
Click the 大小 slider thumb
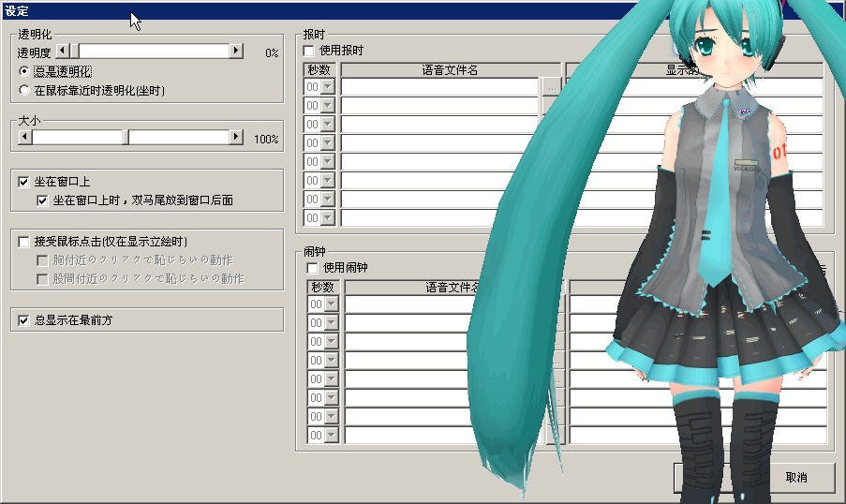pyautogui.click(x=126, y=137)
